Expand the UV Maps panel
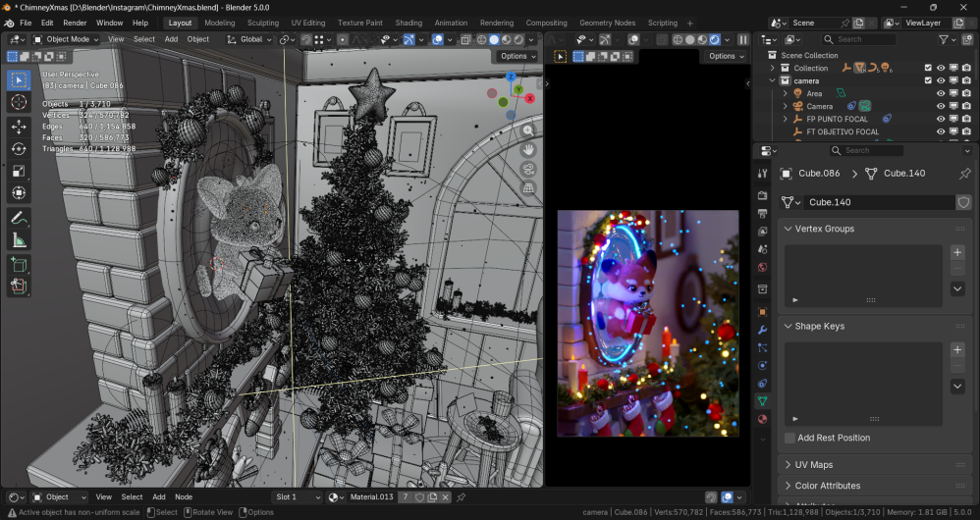The width and height of the screenshot is (980, 520). (814, 464)
